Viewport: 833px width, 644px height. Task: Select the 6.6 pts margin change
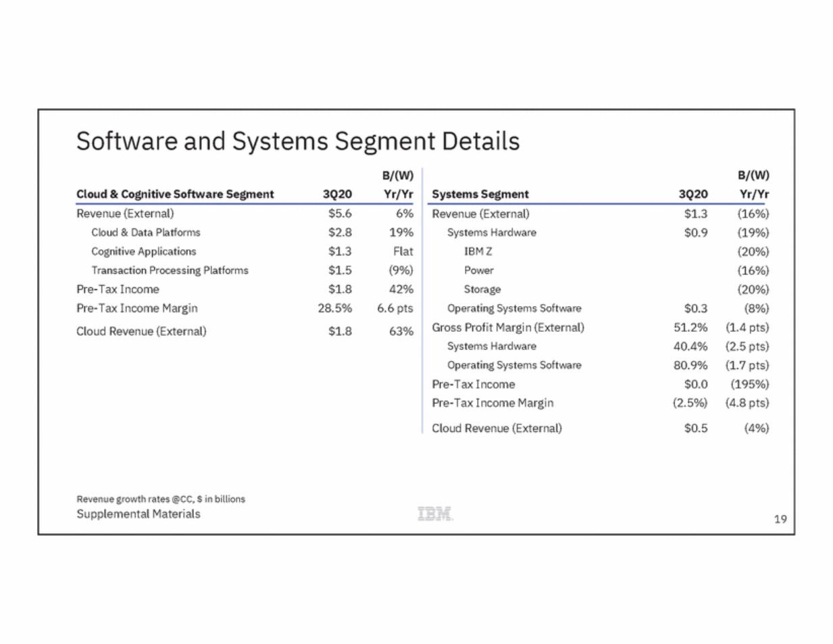click(395, 308)
